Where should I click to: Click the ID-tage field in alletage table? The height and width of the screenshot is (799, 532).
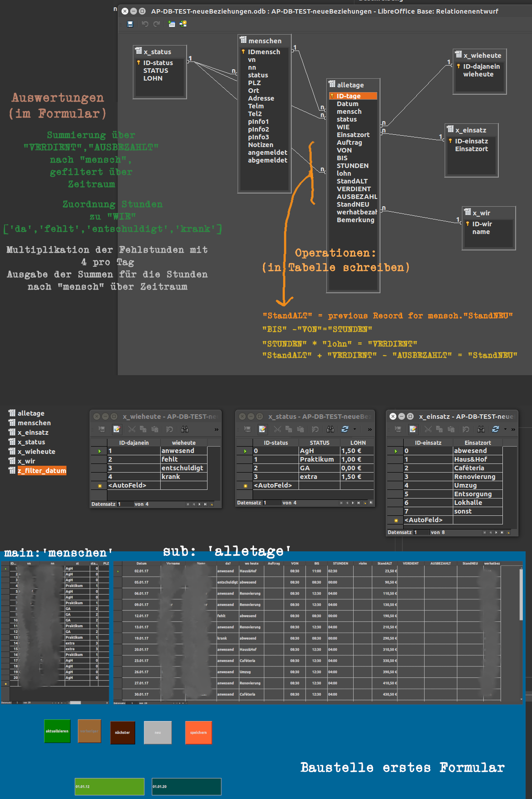coord(353,96)
